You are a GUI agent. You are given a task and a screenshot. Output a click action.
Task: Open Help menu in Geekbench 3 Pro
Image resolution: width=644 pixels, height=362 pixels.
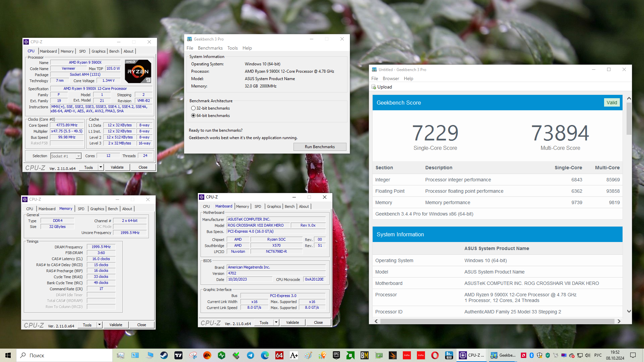click(247, 48)
